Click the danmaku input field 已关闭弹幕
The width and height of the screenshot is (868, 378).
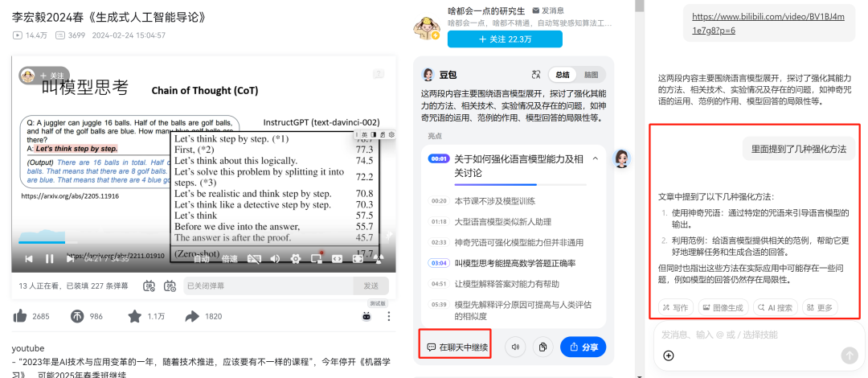pyautogui.click(x=268, y=286)
